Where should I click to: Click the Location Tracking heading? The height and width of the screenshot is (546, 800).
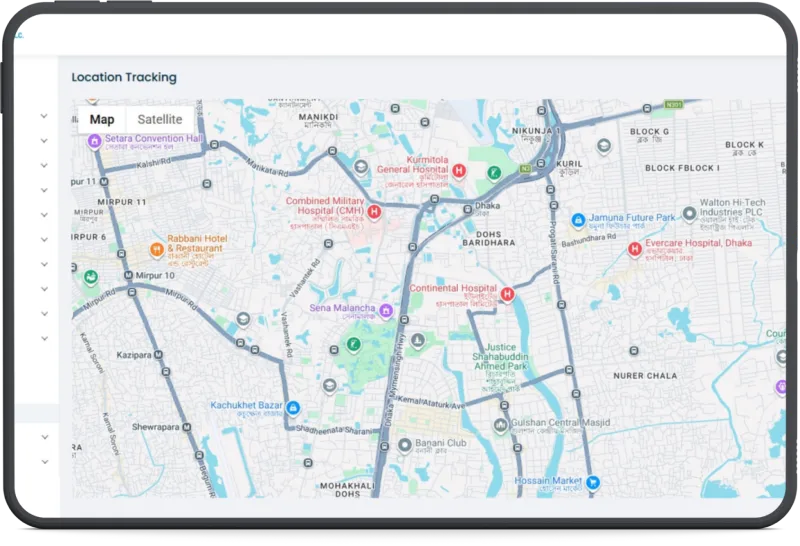click(x=124, y=78)
